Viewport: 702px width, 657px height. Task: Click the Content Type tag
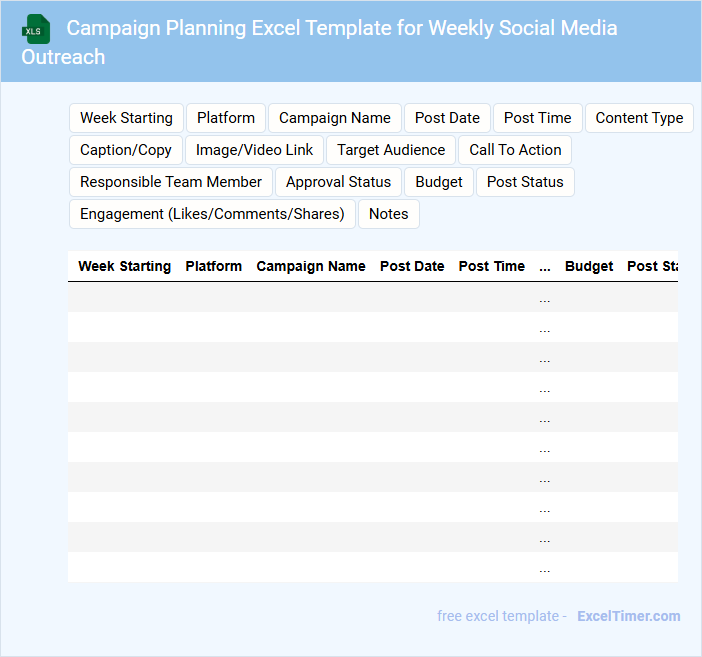(639, 118)
